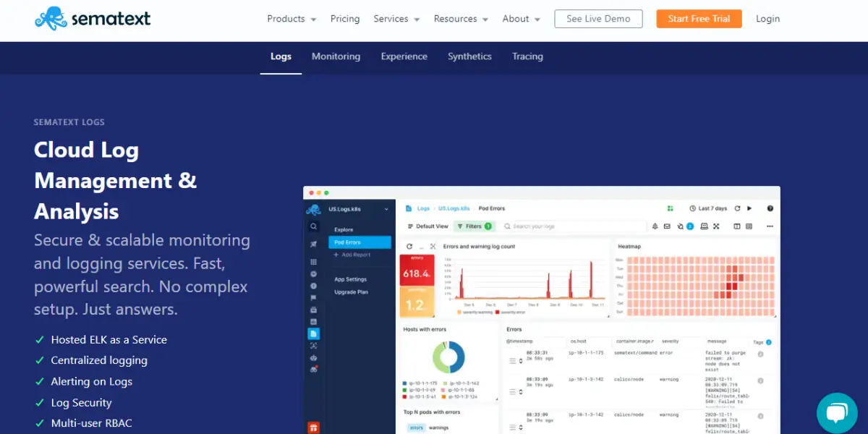868x434 pixels.
Task: Click the search magnifier in dashboard sidebar
Action: (314, 226)
